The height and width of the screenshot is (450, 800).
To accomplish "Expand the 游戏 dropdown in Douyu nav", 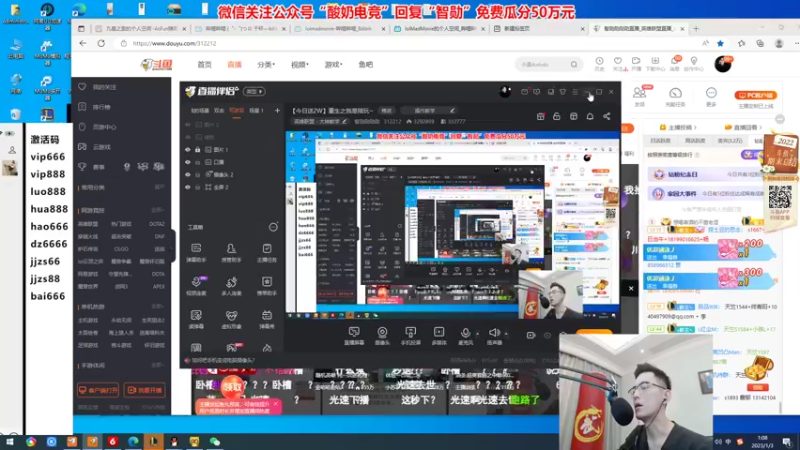I will pyautogui.click(x=333, y=65).
